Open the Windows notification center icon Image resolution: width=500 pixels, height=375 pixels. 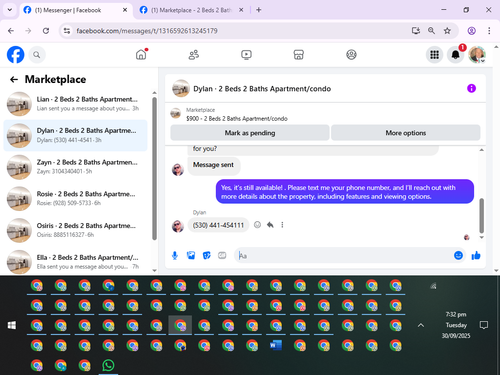[x=484, y=325]
